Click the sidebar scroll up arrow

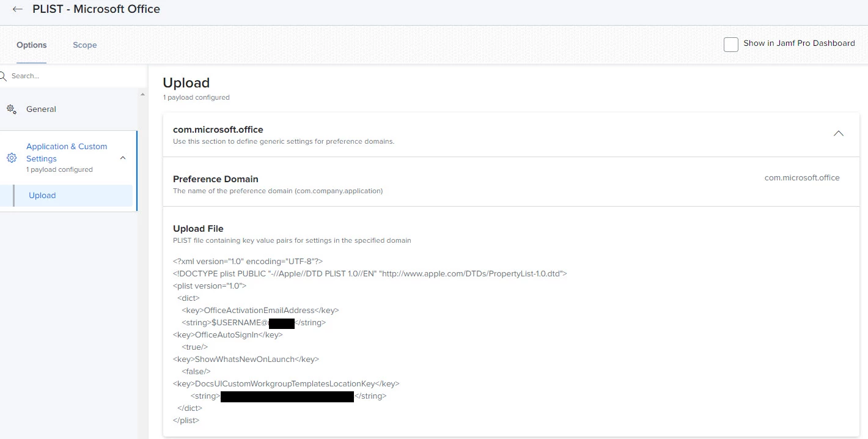[143, 94]
